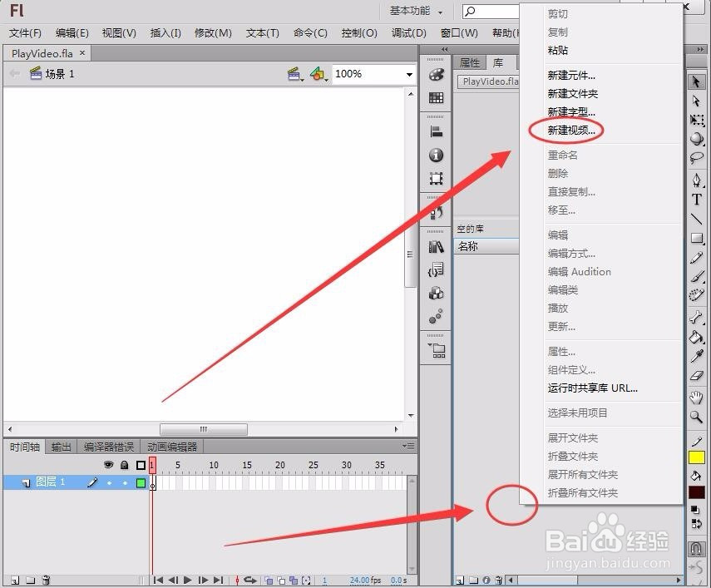Select the Hand tool

pyautogui.click(x=697, y=398)
